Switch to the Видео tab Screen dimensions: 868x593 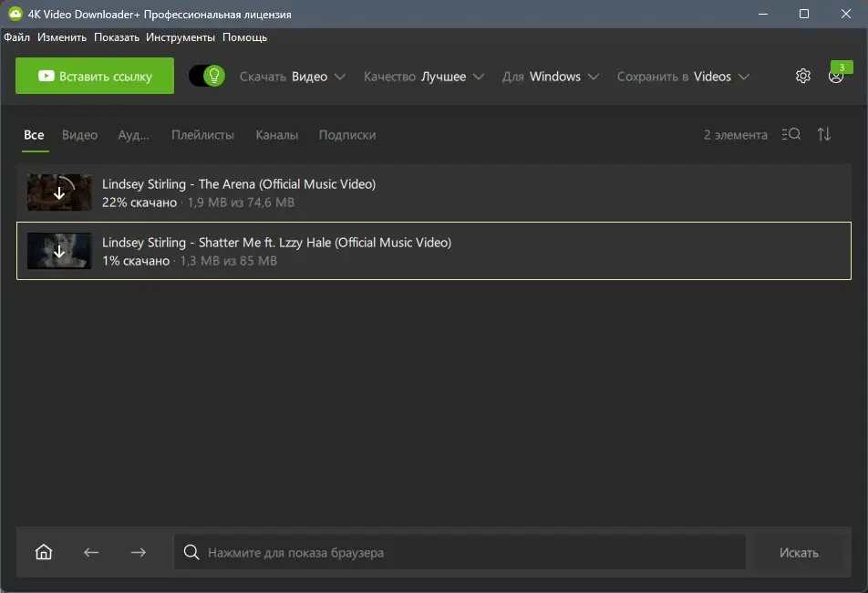(79, 134)
